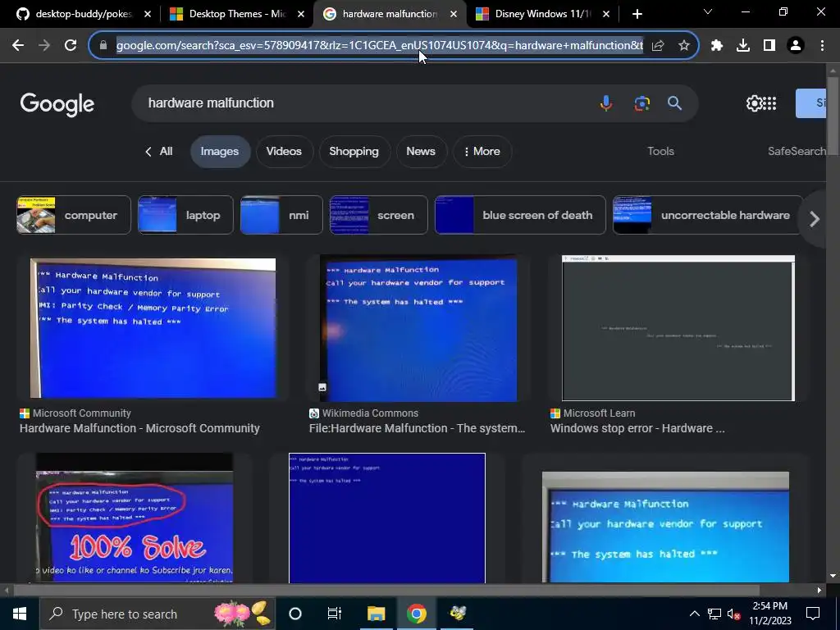This screenshot has height=630, width=840.
Task: Open the Chrome extensions puzzle icon
Action: pos(717,46)
